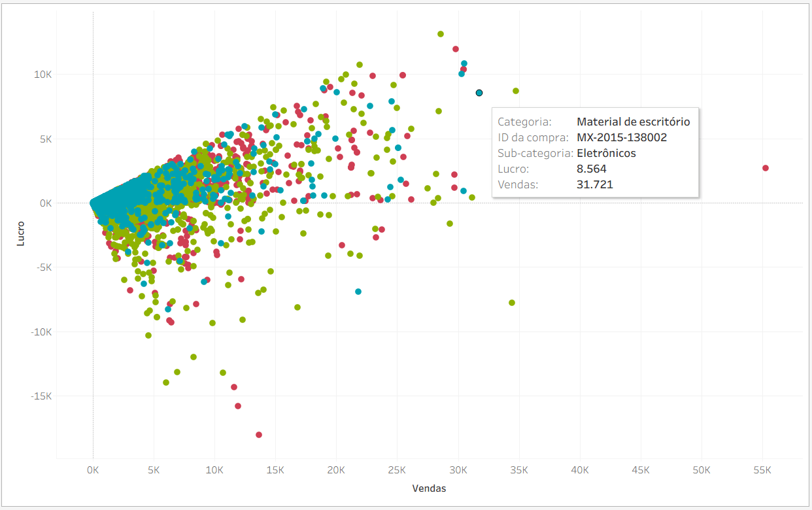Select the topmost green point above 10K Lucro
The width and height of the screenshot is (812, 510).
441,34
